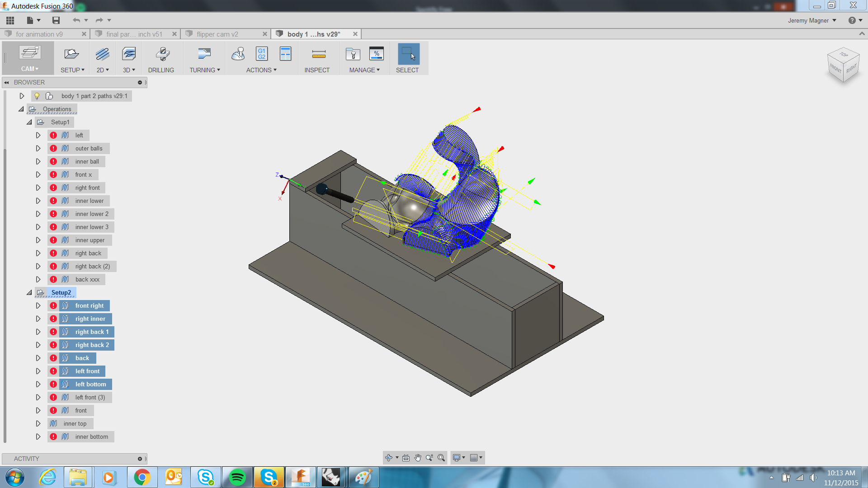Image resolution: width=868 pixels, height=488 pixels.
Task: Expand the body 1 part 2 paths node
Action: tap(22, 96)
